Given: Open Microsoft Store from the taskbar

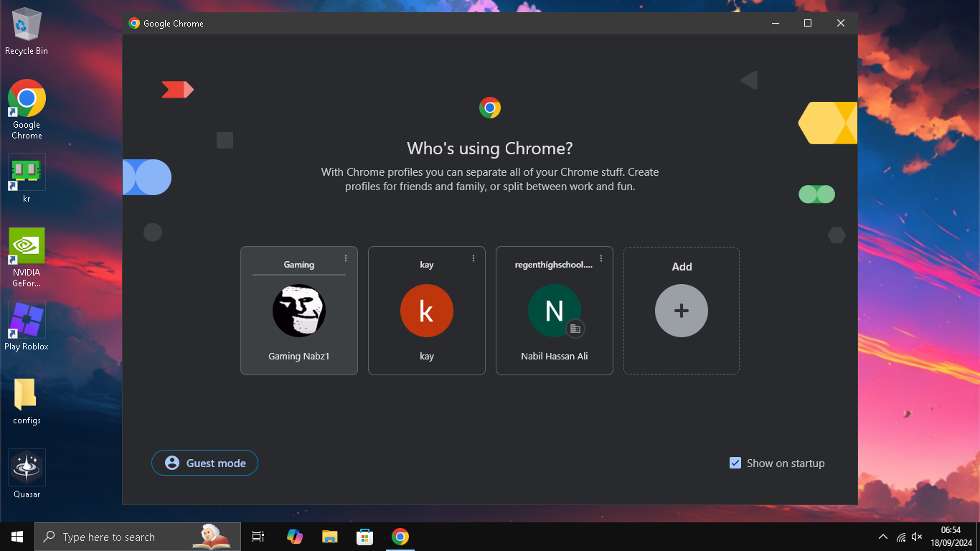Looking at the screenshot, I should pyautogui.click(x=364, y=537).
